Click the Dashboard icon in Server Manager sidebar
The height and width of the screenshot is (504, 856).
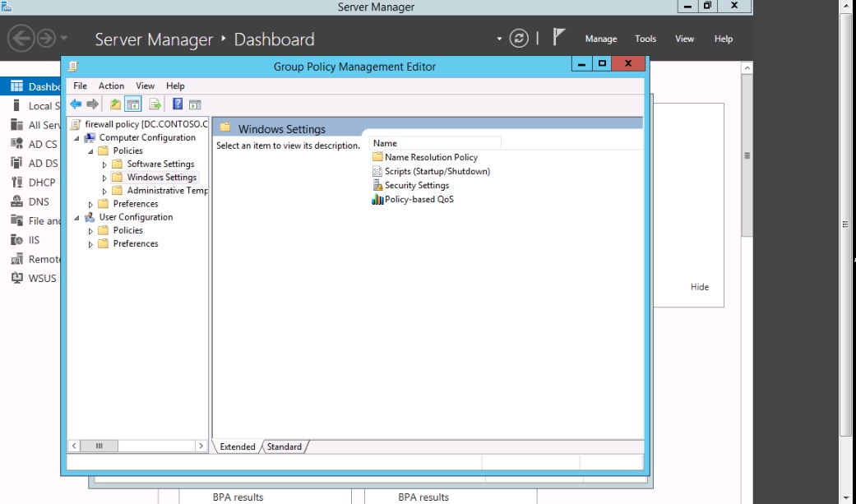pyautogui.click(x=17, y=86)
